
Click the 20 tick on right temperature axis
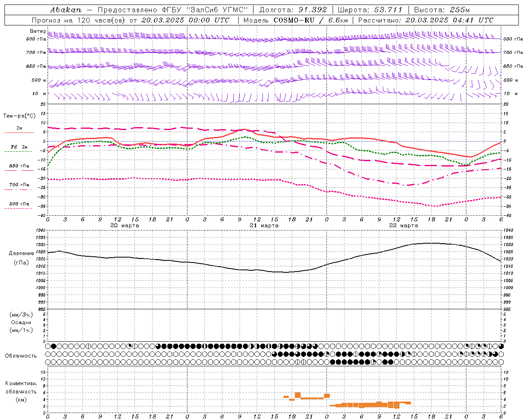[x=506, y=104]
